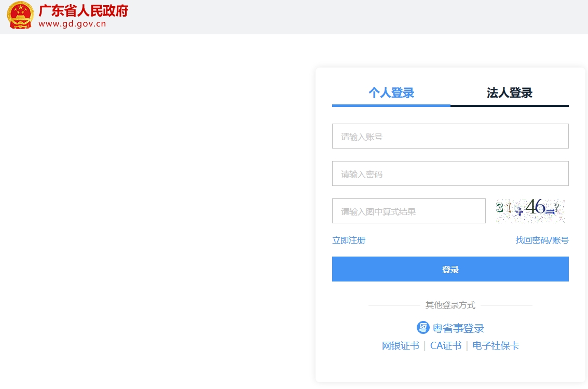Focus the 请输入账号 account field
The height and width of the screenshot is (389, 588).
[450, 136]
